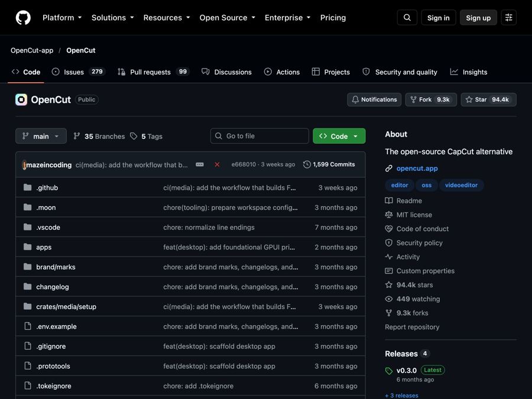Fork the repository with Fork button
532x399 pixels.
(x=431, y=99)
